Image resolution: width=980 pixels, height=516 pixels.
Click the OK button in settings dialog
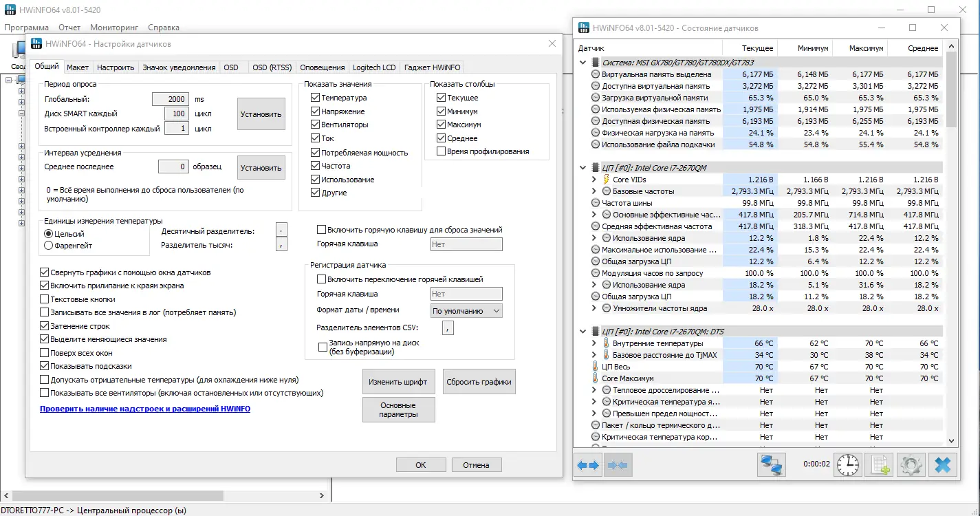pyautogui.click(x=421, y=465)
